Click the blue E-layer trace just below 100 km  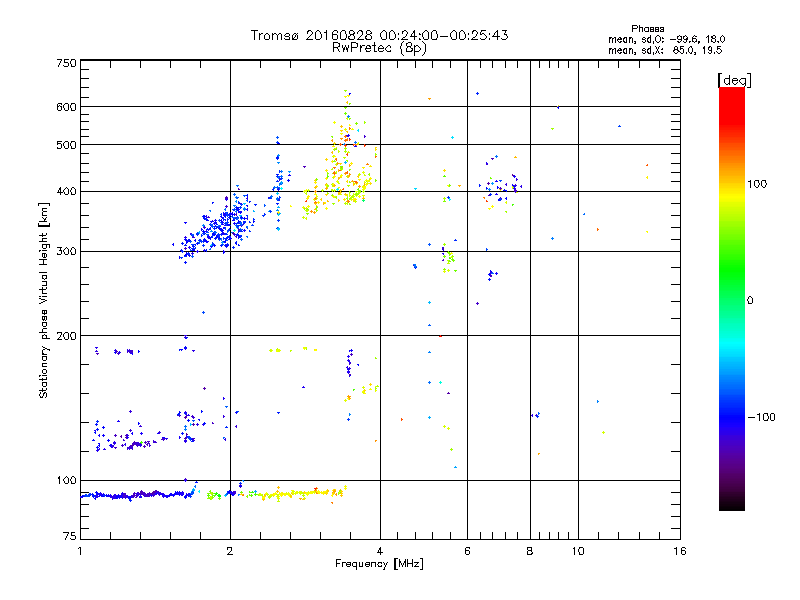[138, 494]
